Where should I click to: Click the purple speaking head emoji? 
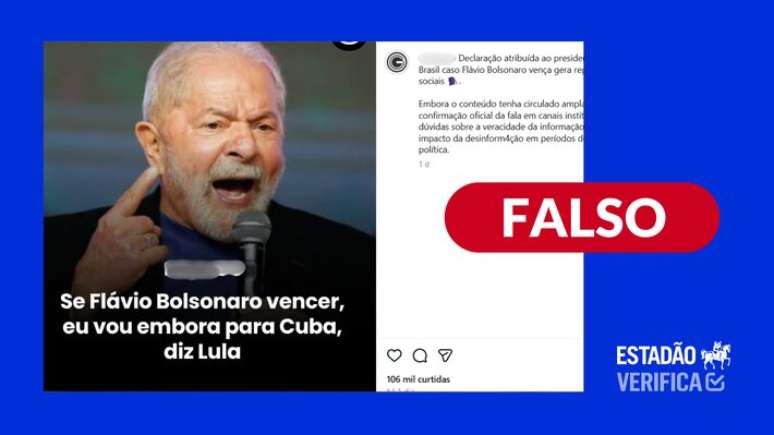click(x=452, y=81)
